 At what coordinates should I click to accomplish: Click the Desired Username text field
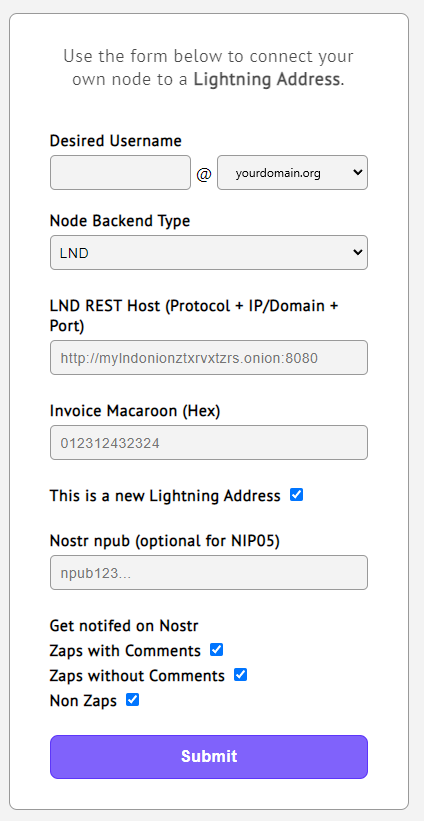pyautogui.click(x=120, y=172)
